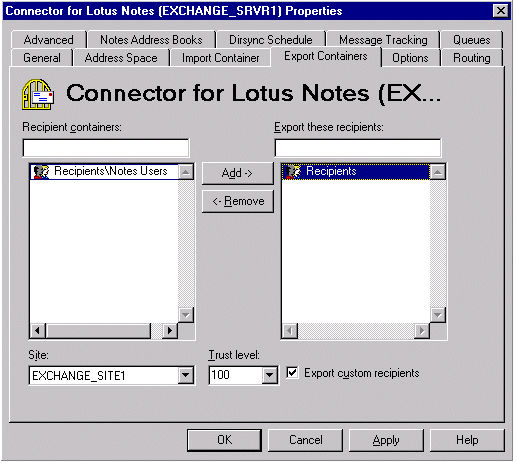
Task: Click the <- Remove button
Action: pyautogui.click(x=238, y=201)
